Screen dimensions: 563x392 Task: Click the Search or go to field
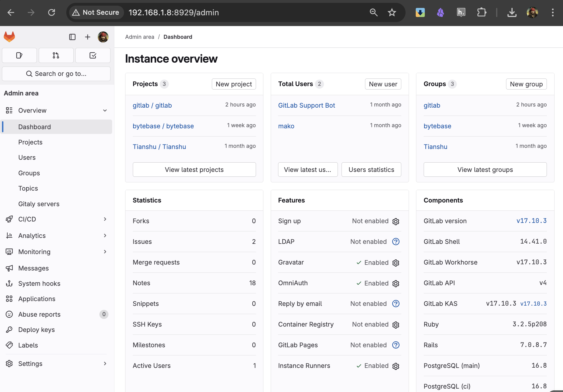56,74
